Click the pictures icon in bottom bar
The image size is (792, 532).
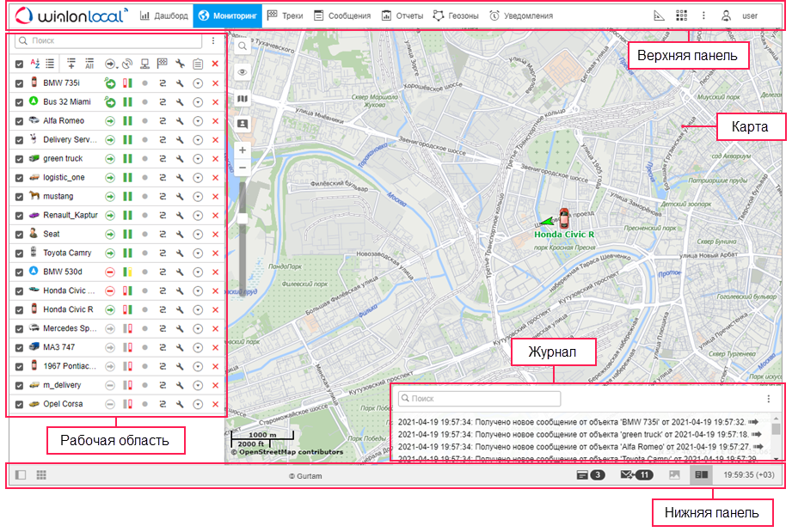674,474
